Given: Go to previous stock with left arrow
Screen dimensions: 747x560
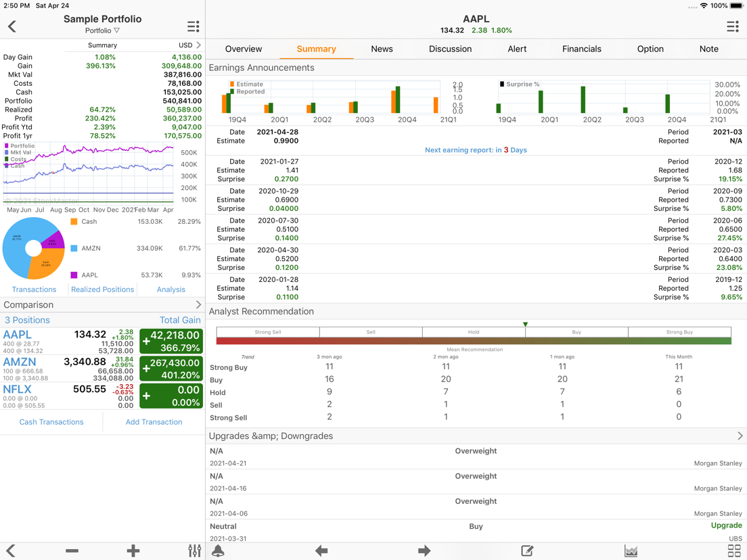Looking at the screenshot, I should pyautogui.click(x=321, y=551).
